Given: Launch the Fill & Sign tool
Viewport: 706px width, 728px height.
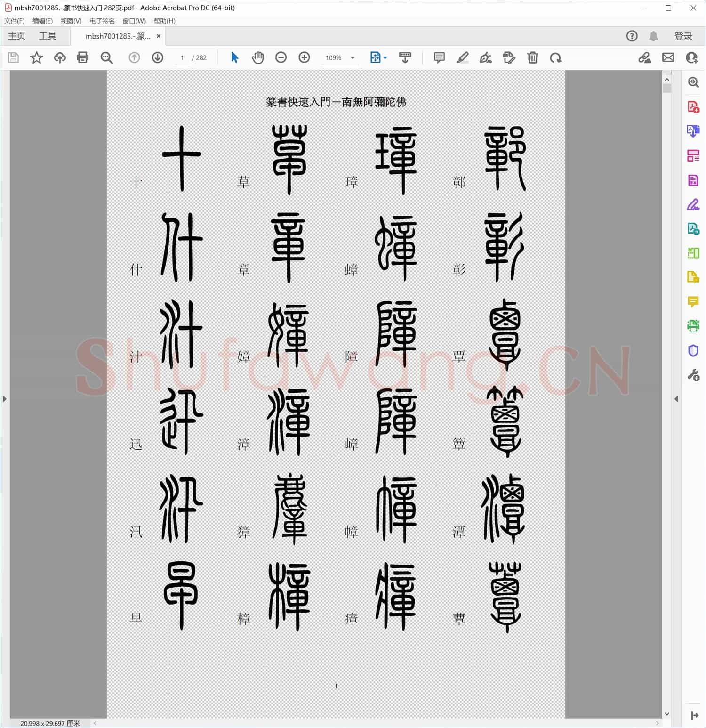Looking at the screenshot, I should [693, 204].
